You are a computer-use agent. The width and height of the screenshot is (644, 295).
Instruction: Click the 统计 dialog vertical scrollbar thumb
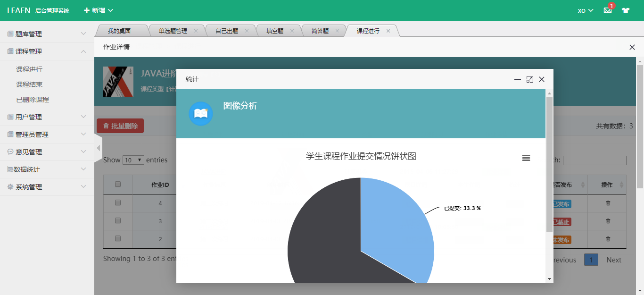pyautogui.click(x=549, y=164)
